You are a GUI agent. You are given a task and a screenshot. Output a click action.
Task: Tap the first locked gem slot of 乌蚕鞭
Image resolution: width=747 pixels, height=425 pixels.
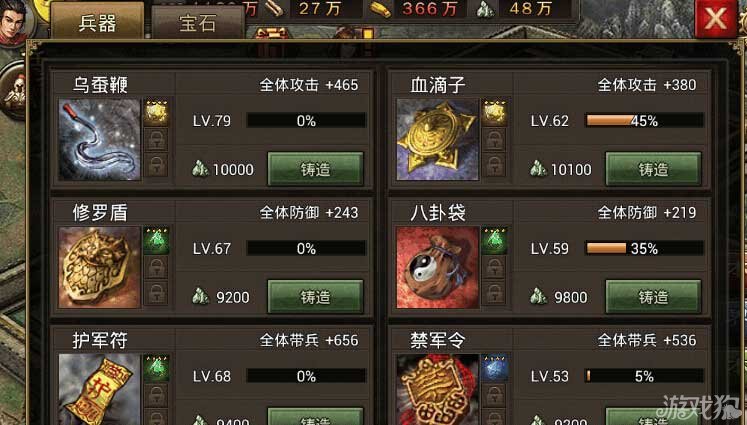coord(156,140)
